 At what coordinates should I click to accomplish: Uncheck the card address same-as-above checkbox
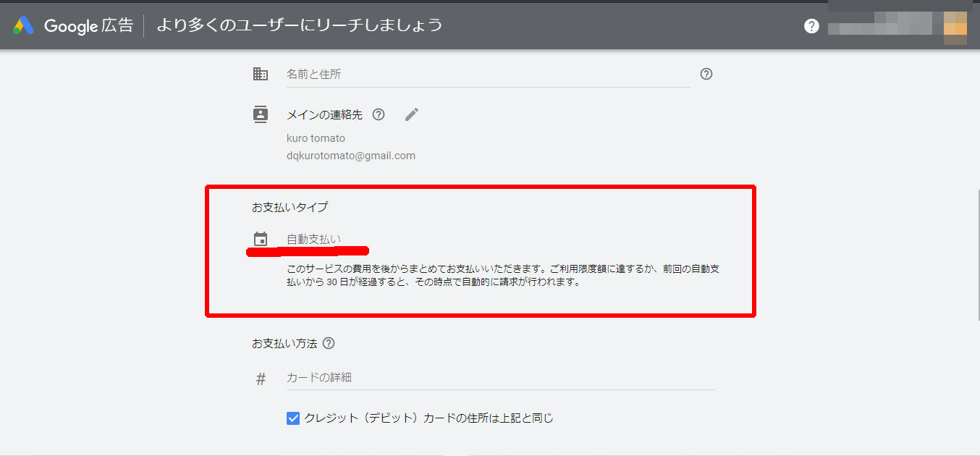point(293,418)
